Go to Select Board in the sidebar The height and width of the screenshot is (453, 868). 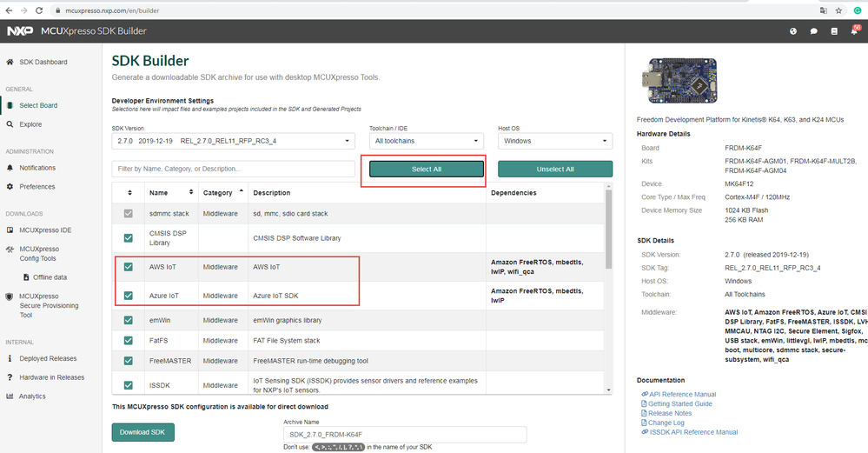38,105
